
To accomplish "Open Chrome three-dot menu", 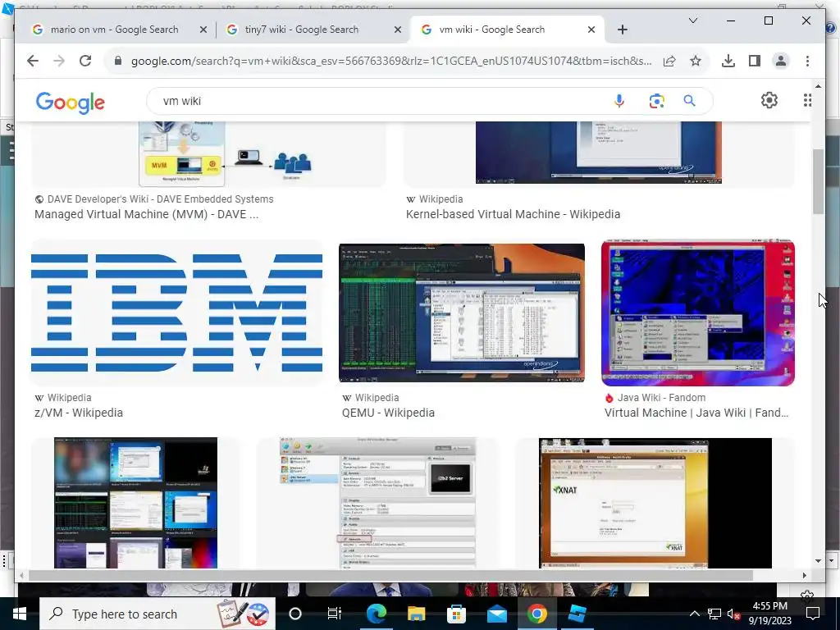I will click(807, 61).
